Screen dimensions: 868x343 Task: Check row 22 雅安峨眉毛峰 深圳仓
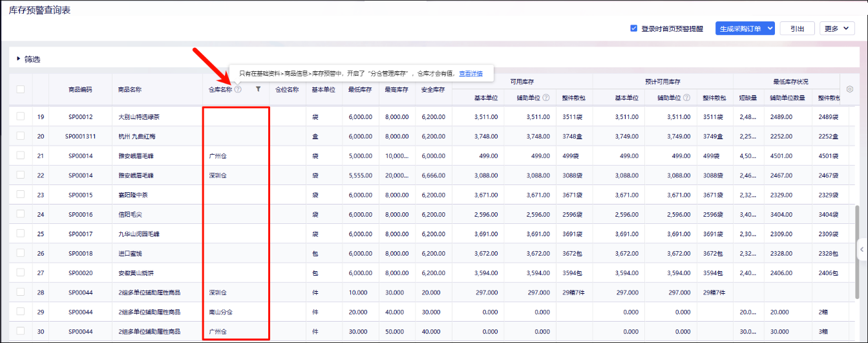pos(21,175)
